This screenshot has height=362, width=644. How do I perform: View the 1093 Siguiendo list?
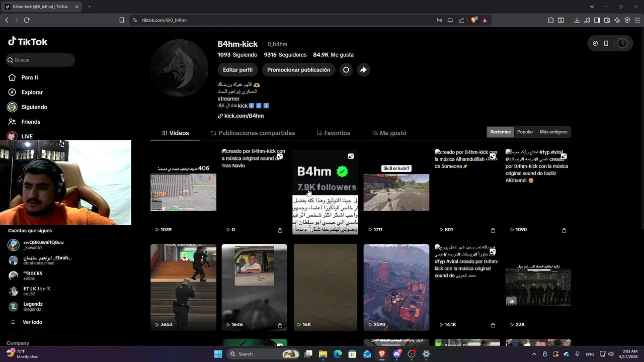[237, 54]
